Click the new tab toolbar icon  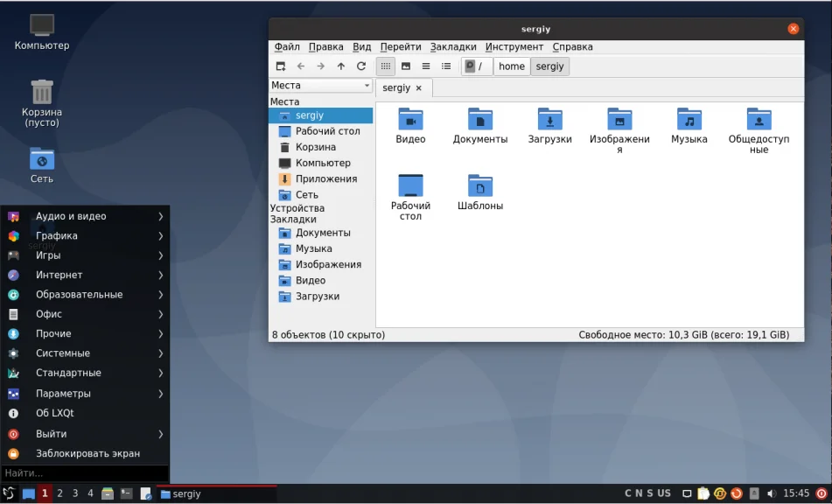[x=280, y=66]
